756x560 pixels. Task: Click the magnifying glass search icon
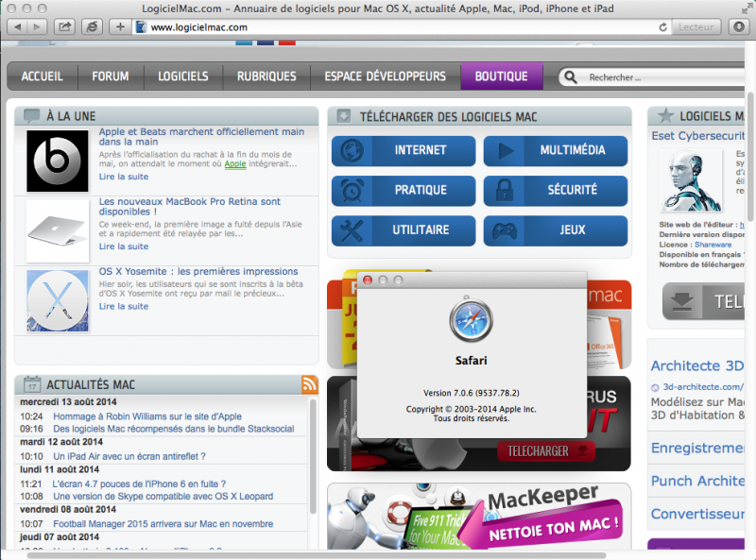pyautogui.click(x=571, y=77)
